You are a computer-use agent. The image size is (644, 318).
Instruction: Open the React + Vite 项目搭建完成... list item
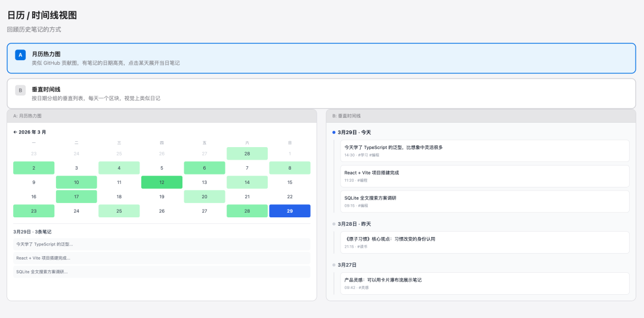pyautogui.click(x=162, y=258)
